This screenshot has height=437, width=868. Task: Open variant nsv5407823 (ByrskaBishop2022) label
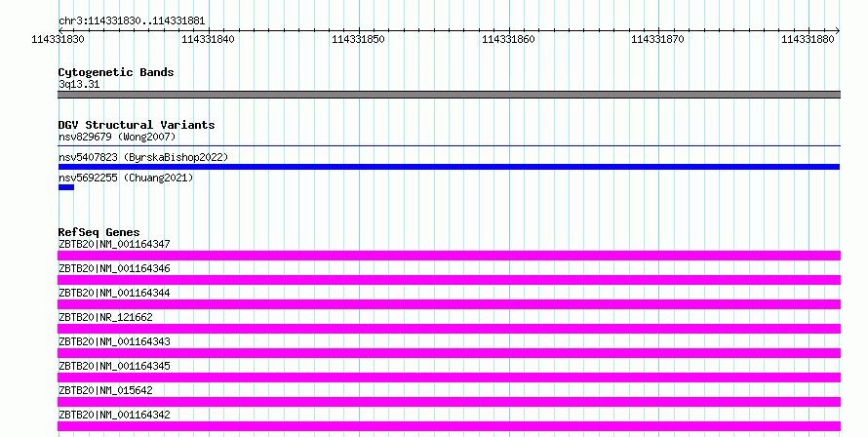[143, 157]
